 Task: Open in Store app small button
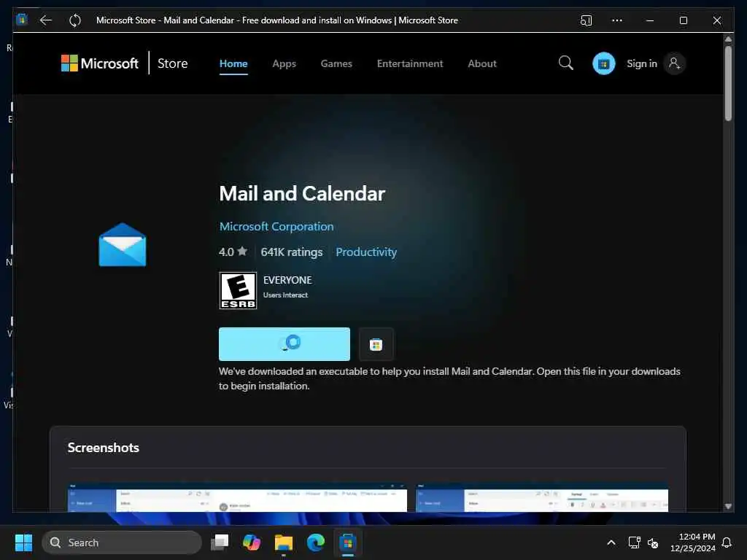click(x=376, y=344)
